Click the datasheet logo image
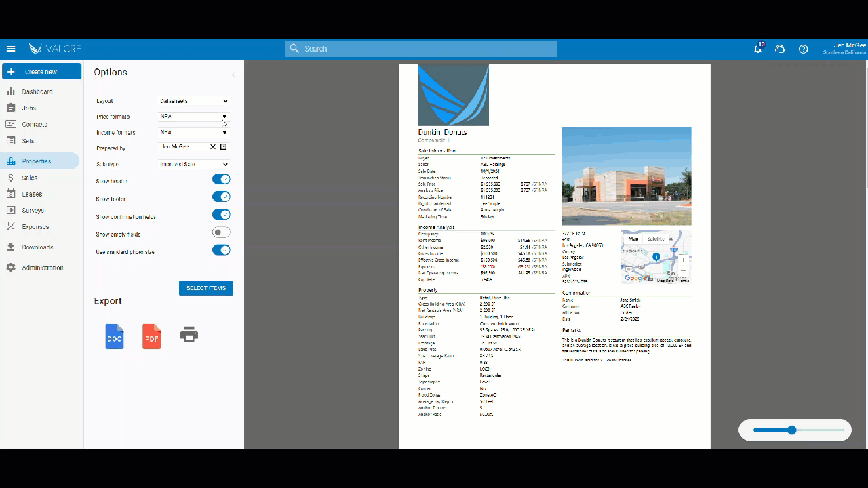Image resolution: width=868 pixels, height=488 pixels. (x=453, y=95)
